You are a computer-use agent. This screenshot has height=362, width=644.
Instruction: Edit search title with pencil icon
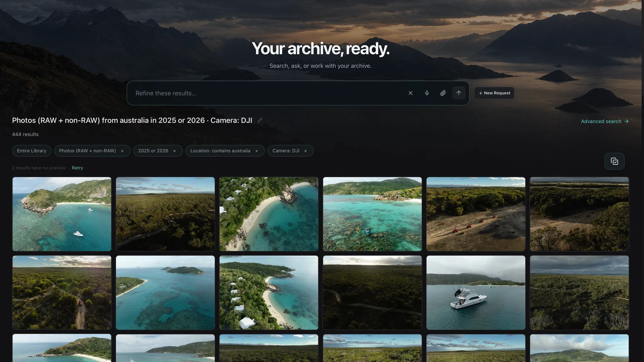click(x=260, y=120)
